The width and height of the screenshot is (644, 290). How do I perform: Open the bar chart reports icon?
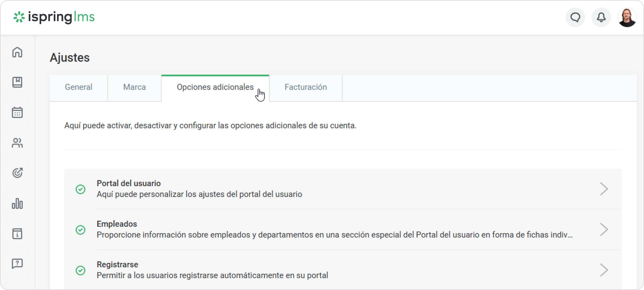pos(17,203)
